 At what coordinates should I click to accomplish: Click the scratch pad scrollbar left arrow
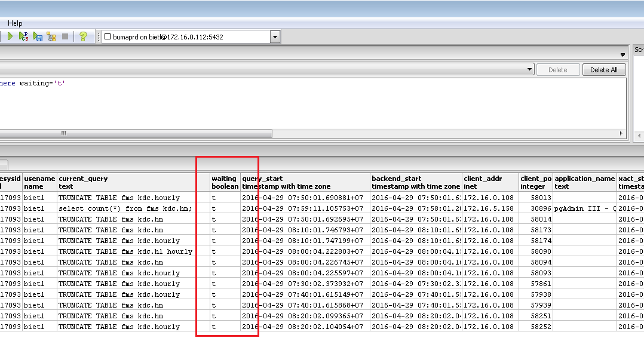(x=639, y=135)
